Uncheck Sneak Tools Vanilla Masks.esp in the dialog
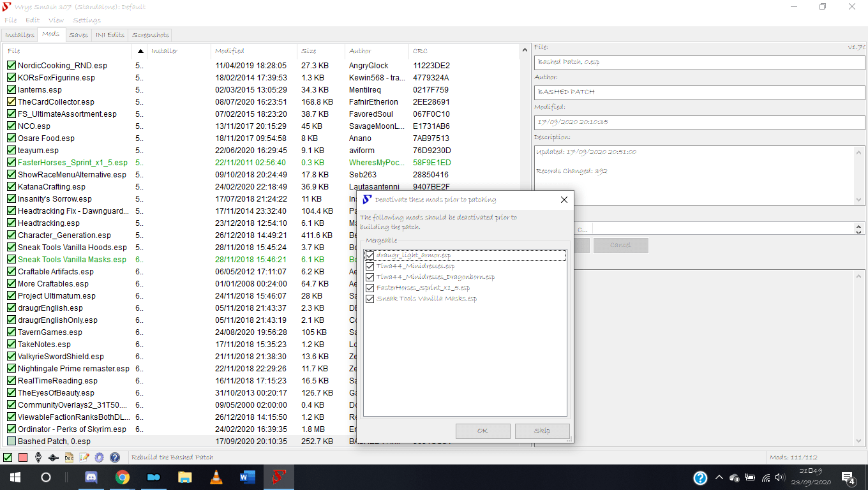Image resolution: width=868 pixels, height=490 pixels. click(370, 299)
